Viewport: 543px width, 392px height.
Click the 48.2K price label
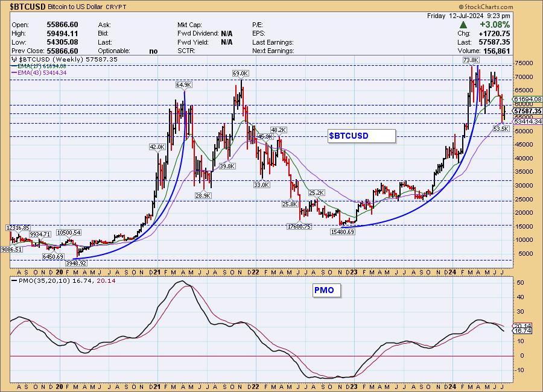278,130
